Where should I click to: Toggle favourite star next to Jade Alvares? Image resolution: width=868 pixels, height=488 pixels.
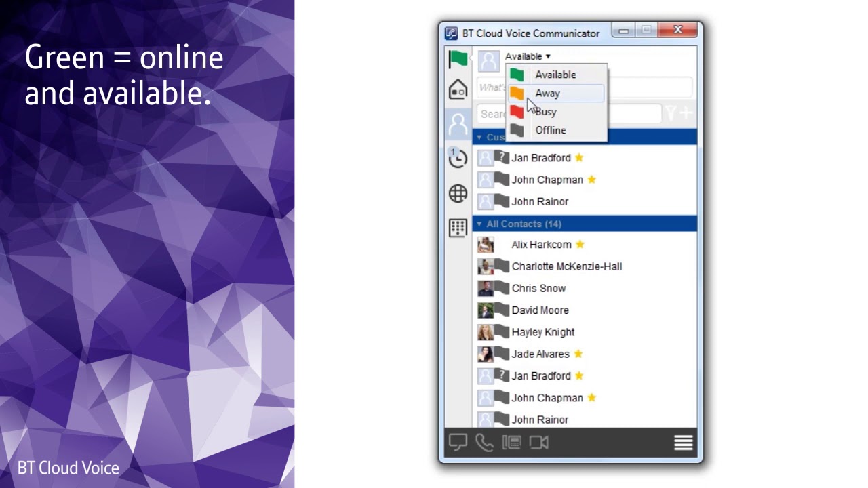pos(578,353)
